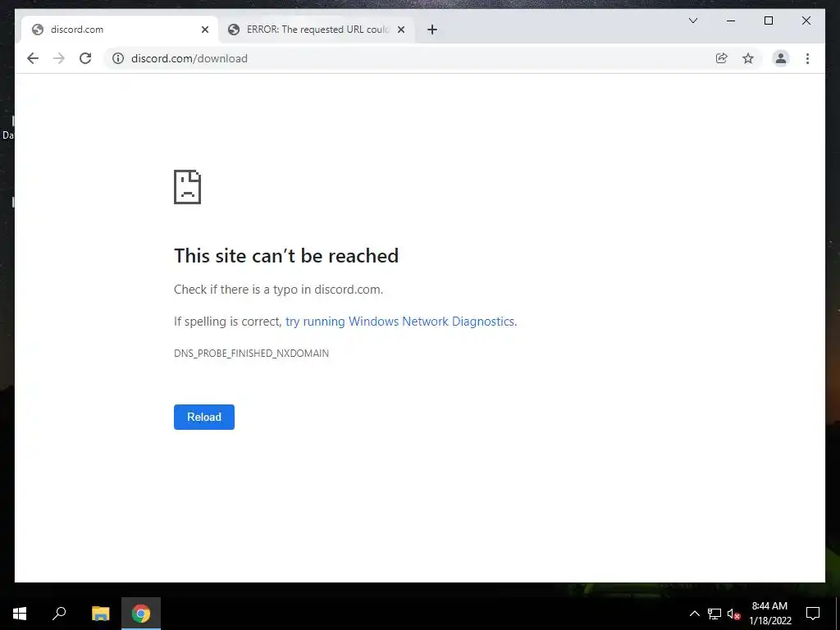
Task: Open a new tab
Action: [432, 30]
